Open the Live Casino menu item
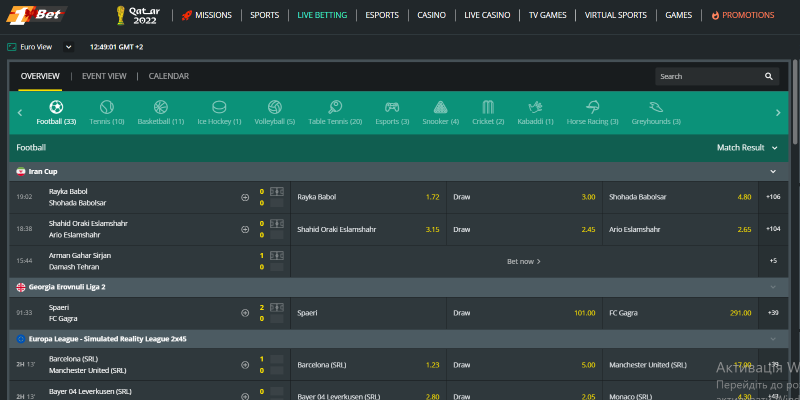The height and width of the screenshot is (400, 800). click(x=487, y=15)
